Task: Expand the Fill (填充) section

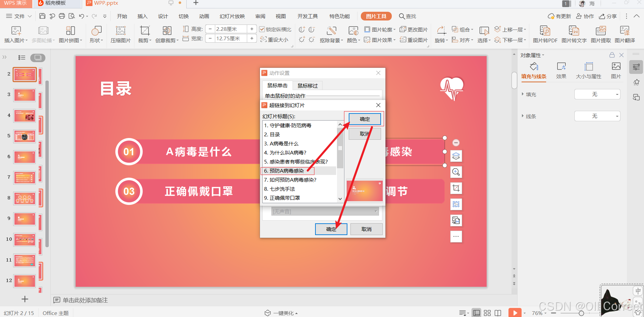Action: (523, 94)
